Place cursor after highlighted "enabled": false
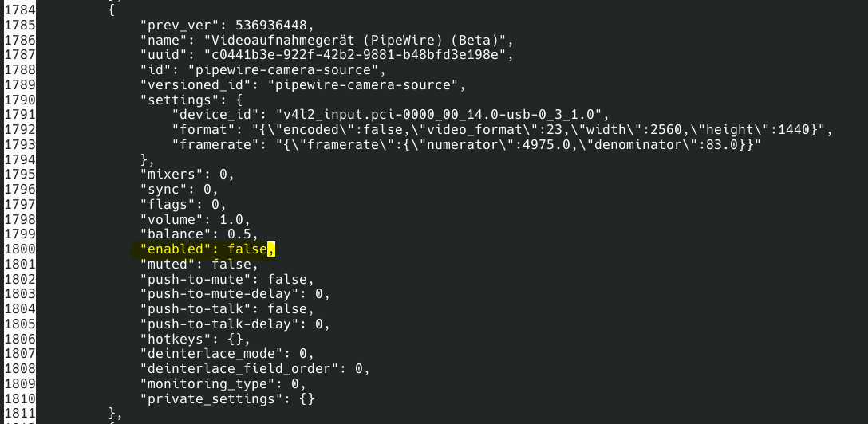This screenshot has height=424, width=868. [x=267, y=249]
